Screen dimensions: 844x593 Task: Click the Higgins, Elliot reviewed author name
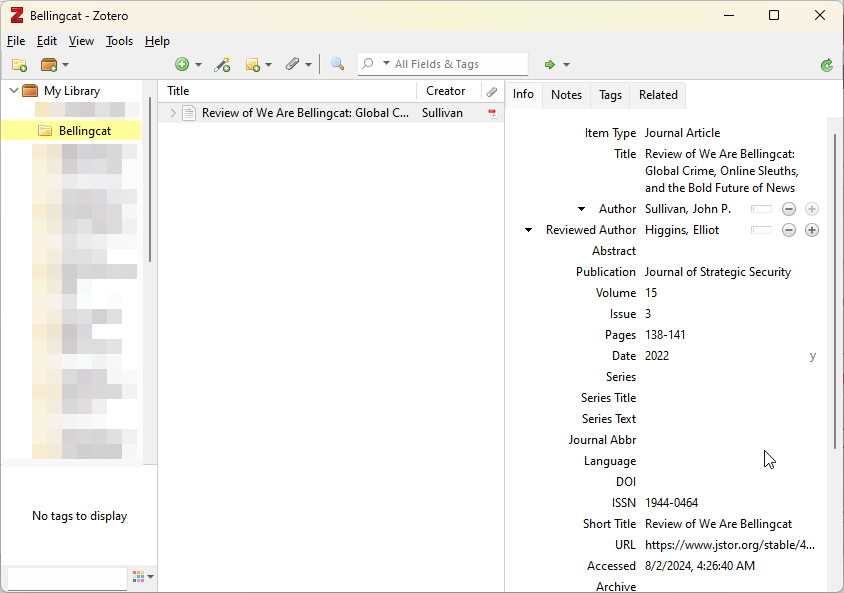coord(682,230)
